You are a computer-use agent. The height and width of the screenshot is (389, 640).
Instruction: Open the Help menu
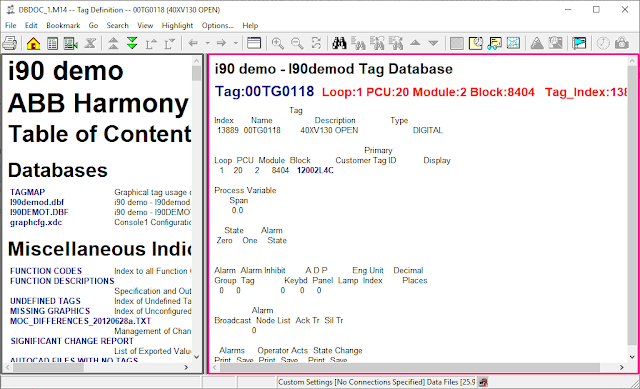click(250, 25)
